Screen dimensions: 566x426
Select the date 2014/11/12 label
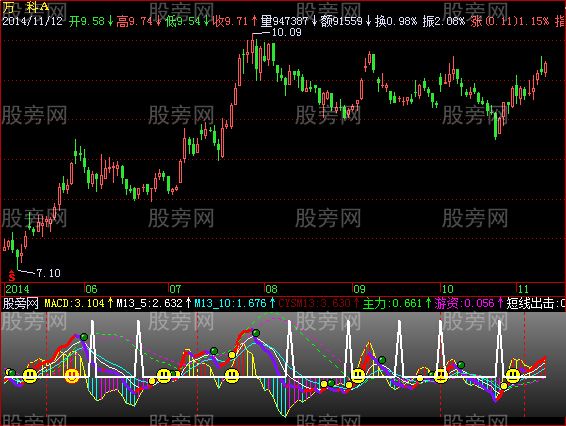point(32,21)
